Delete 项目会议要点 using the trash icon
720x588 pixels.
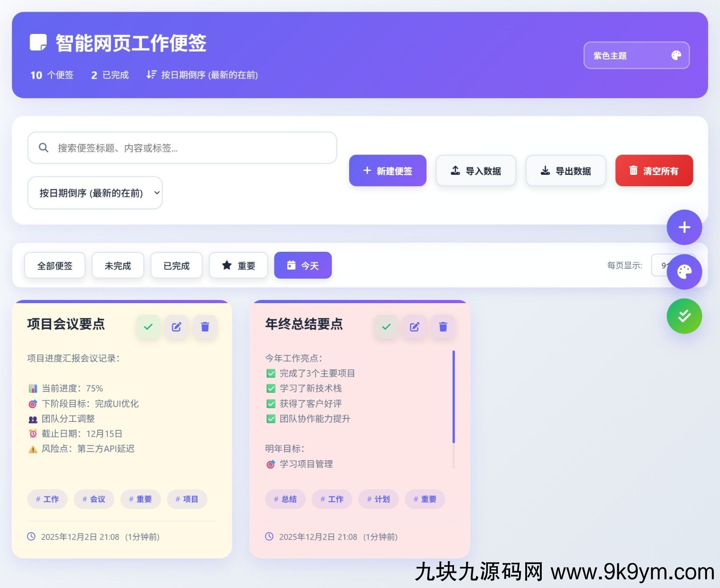pyautogui.click(x=205, y=327)
